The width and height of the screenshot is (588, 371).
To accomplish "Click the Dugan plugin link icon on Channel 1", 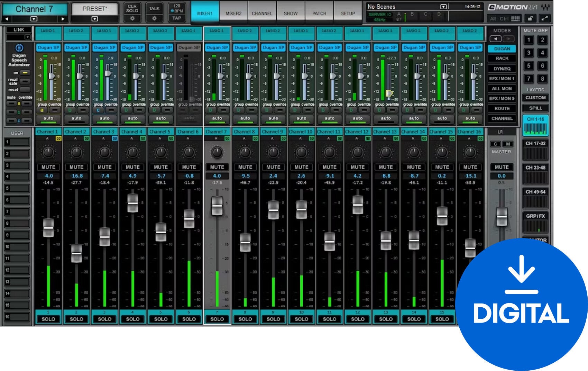I will (x=58, y=138).
